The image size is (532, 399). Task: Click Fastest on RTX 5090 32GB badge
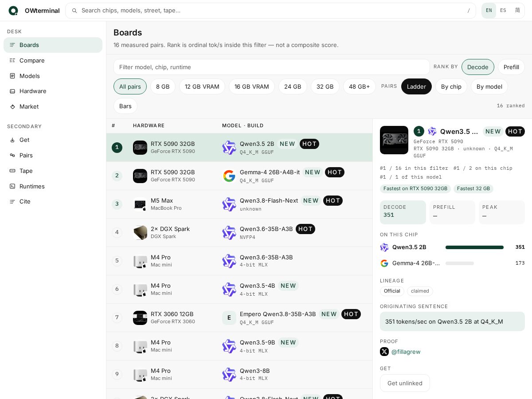click(415, 188)
